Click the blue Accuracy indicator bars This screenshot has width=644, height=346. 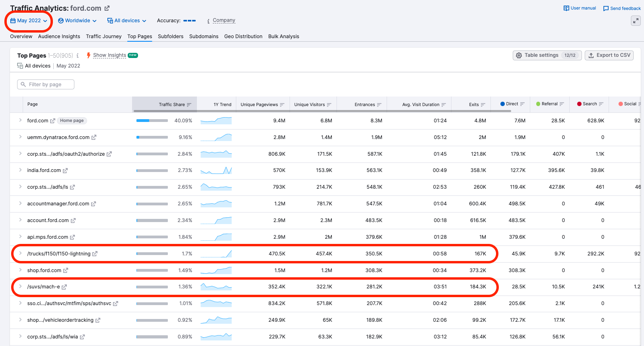[x=189, y=21]
